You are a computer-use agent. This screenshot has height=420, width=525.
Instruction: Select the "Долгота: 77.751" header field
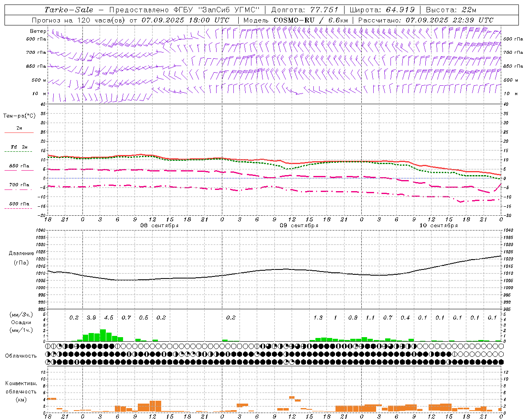click(305, 10)
